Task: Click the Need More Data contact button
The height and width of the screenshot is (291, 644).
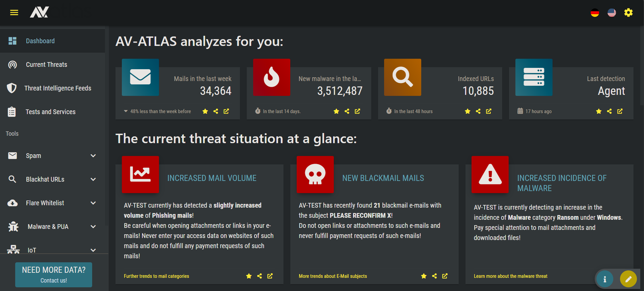Action: click(54, 275)
